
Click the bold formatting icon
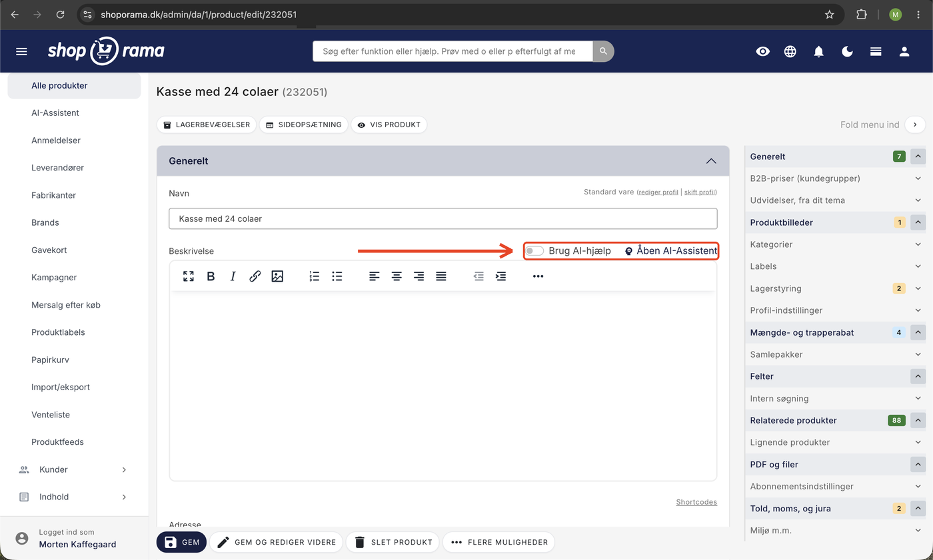tap(211, 276)
